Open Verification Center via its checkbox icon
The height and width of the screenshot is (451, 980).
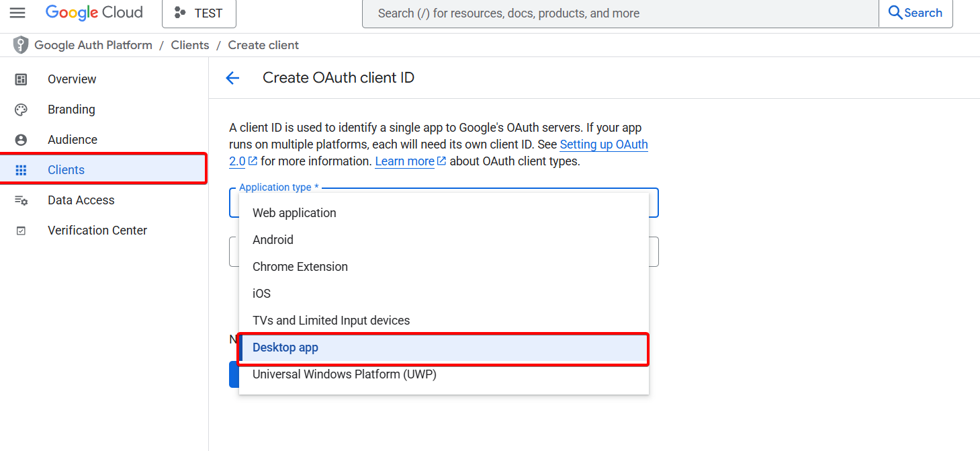click(21, 231)
